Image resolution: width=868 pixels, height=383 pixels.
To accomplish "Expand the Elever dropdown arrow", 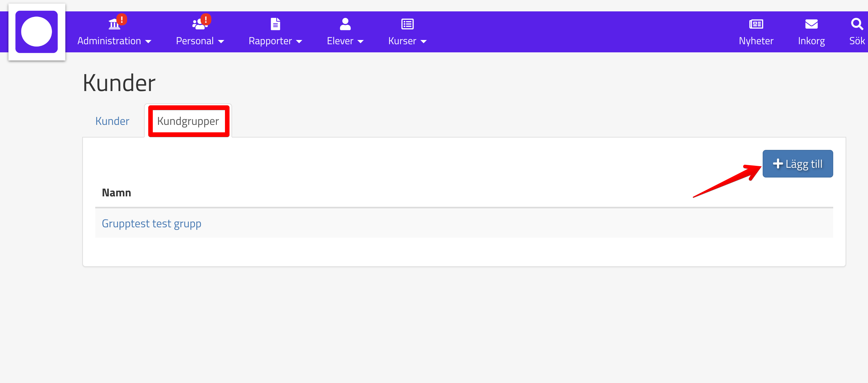I will pyautogui.click(x=360, y=41).
